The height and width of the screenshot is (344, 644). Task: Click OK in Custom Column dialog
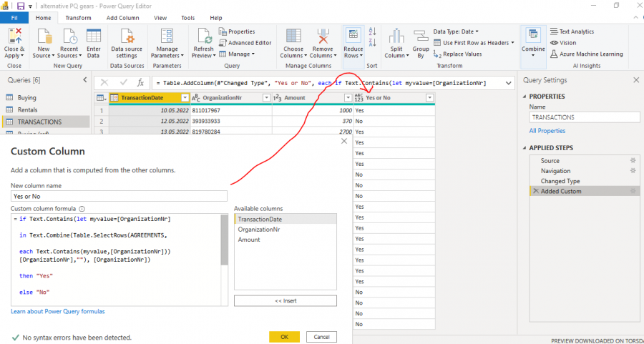pos(285,337)
